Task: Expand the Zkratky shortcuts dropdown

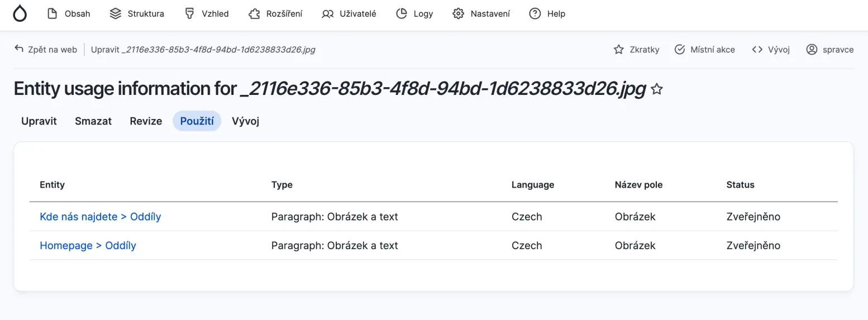Action: (x=636, y=49)
